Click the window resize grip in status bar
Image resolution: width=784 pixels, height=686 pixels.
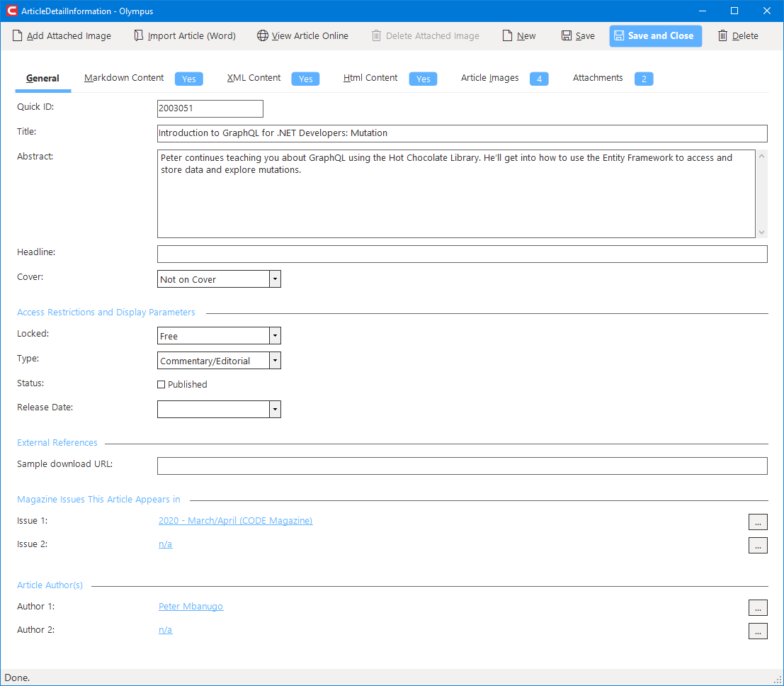(x=778, y=680)
